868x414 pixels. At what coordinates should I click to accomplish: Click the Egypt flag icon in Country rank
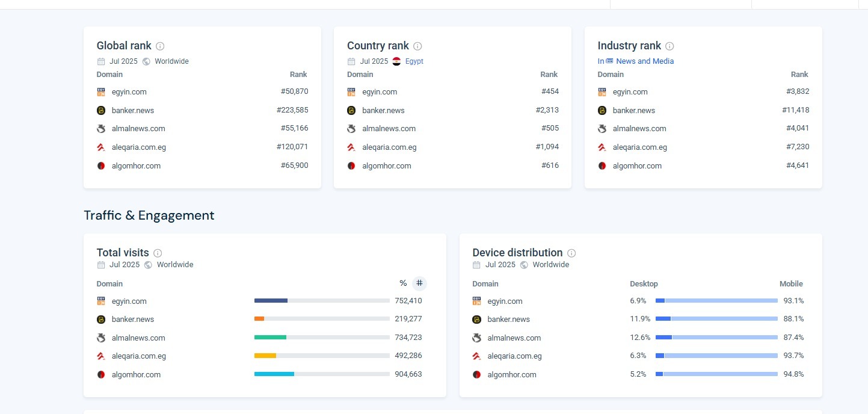pos(396,61)
